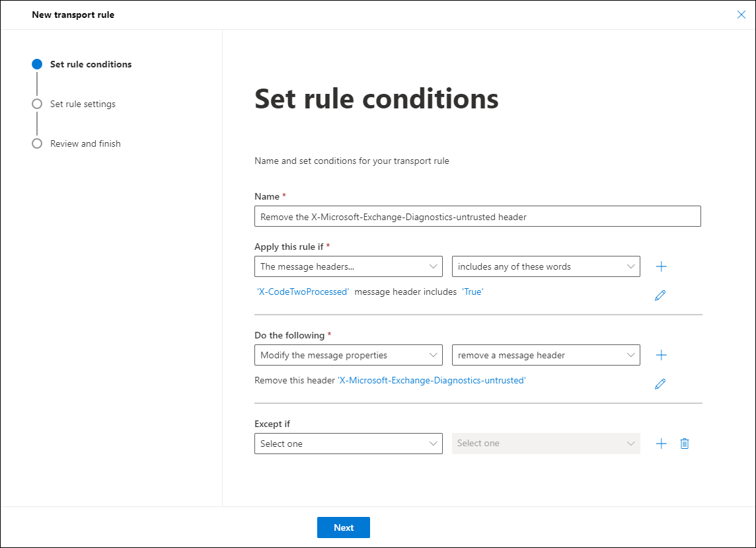This screenshot has height=548, width=756.
Task: Go to the Set rule settings step
Action: tap(83, 104)
